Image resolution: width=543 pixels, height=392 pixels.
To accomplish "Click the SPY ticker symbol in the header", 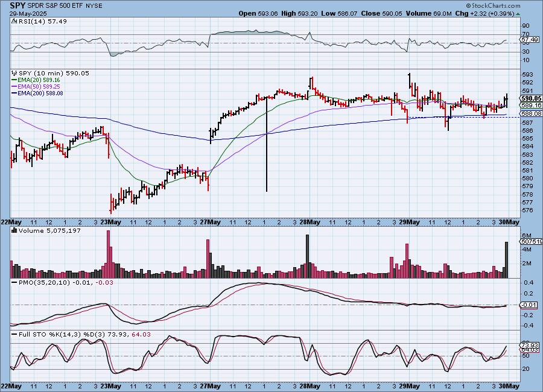I will [x=17, y=5].
